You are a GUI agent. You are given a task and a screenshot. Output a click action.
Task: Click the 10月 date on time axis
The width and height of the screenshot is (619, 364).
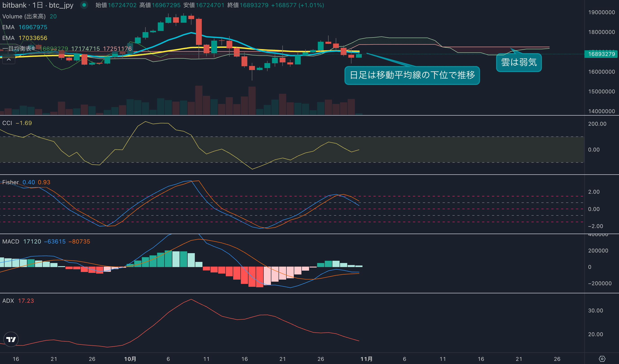(x=130, y=359)
